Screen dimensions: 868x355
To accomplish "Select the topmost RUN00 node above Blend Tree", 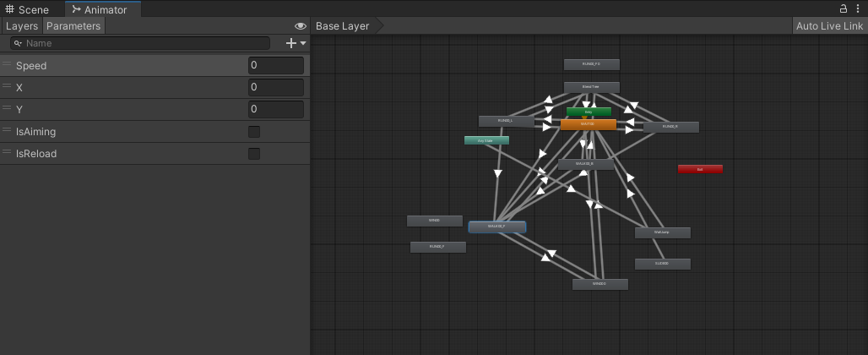I will [591, 65].
